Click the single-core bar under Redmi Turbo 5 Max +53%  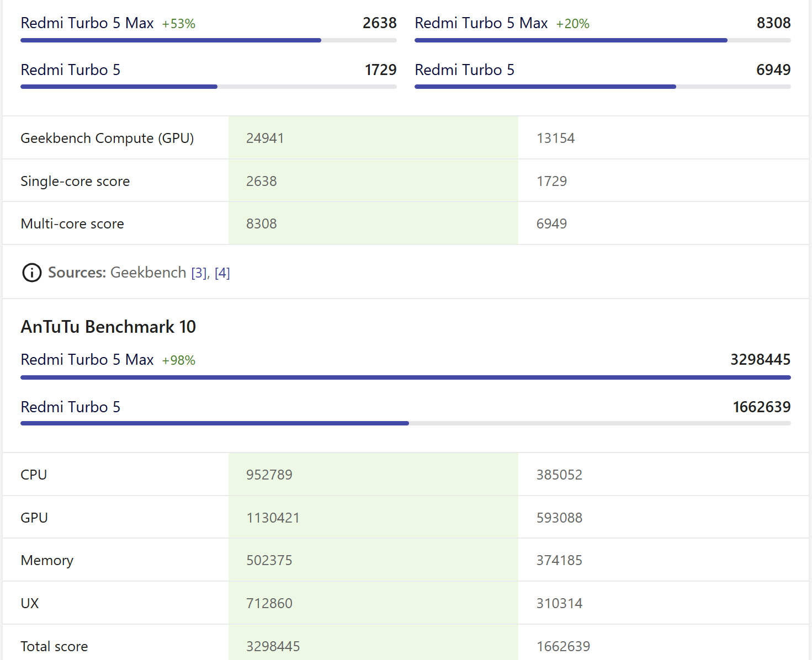coord(209,40)
